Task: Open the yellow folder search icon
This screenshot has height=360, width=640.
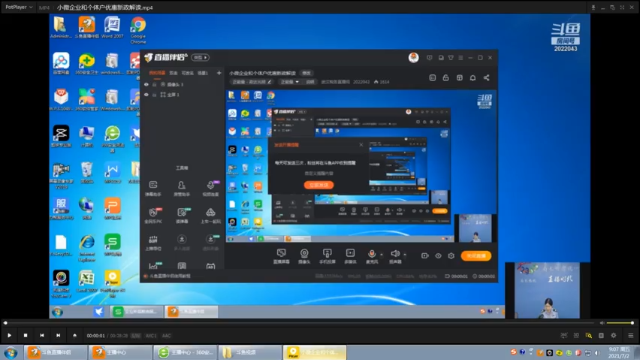Action: tap(589, 336)
